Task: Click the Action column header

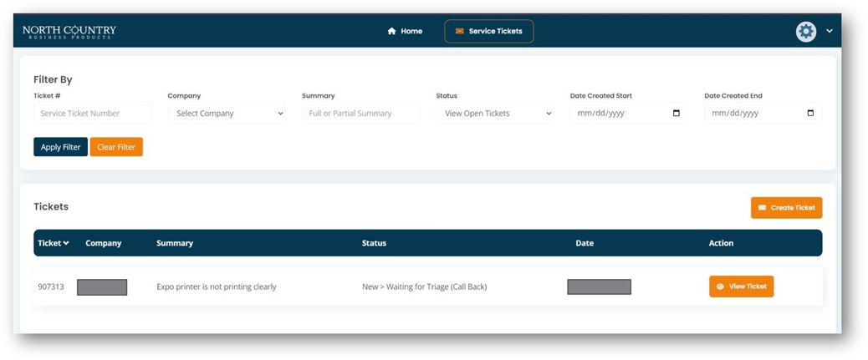Action: pyautogui.click(x=722, y=243)
